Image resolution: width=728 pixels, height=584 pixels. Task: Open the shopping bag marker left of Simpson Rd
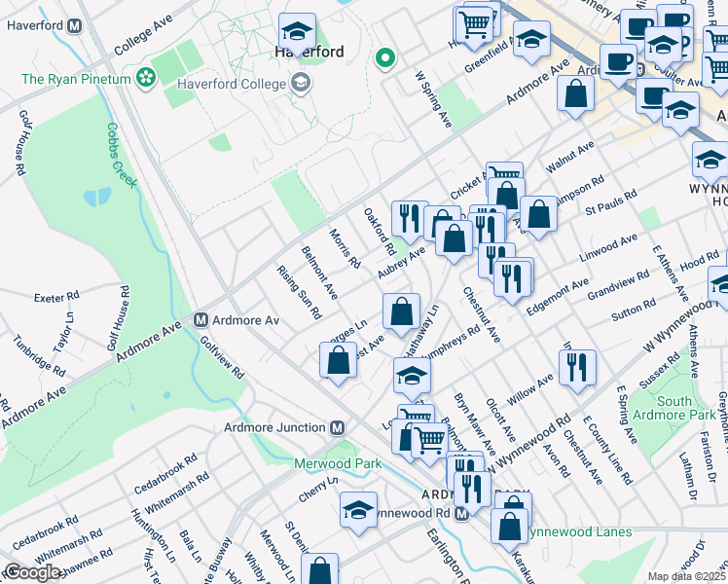tap(538, 215)
